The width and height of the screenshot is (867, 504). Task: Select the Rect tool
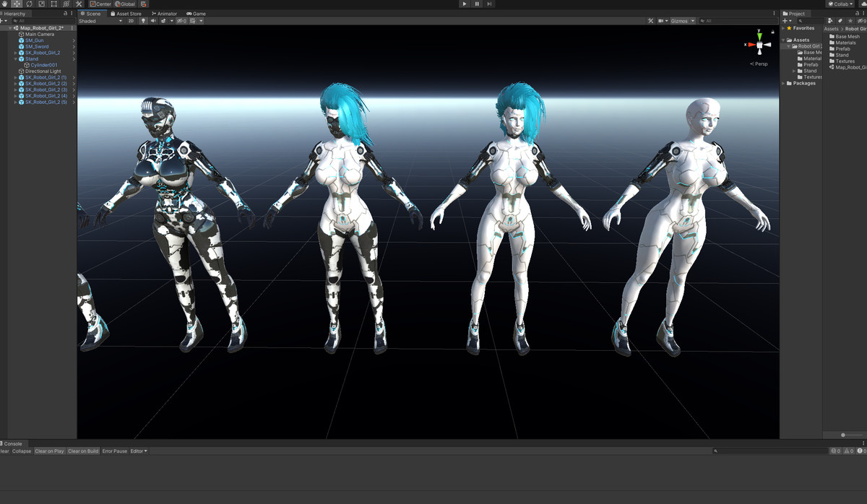pyautogui.click(x=53, y=4)
